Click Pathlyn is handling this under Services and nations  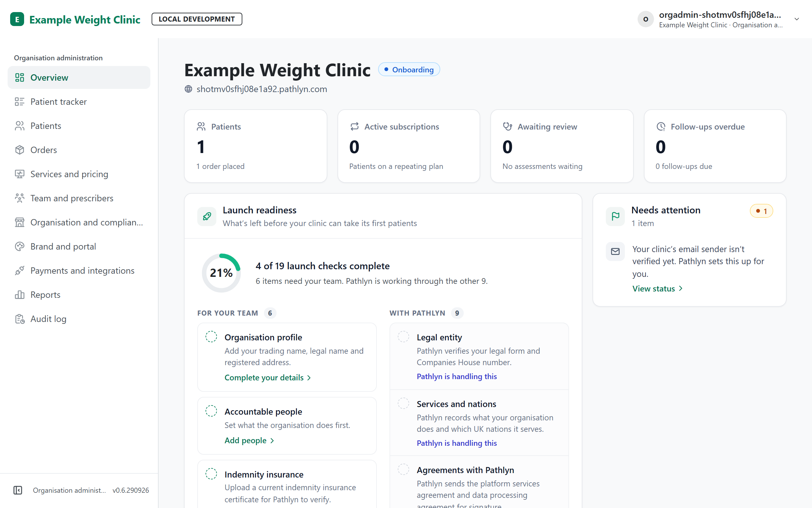(457, 443)
